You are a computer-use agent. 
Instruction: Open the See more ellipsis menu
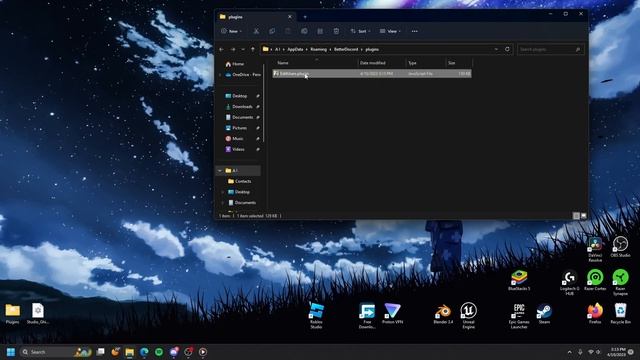click(x=414, y=31)
